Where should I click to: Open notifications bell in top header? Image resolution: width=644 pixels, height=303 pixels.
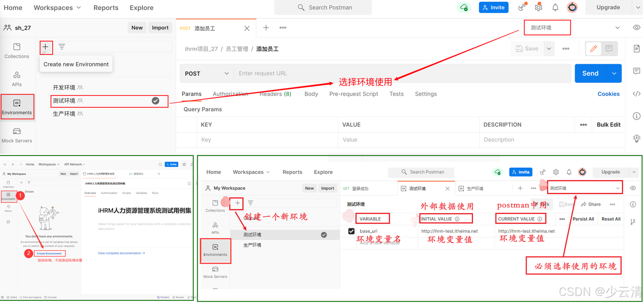pyautogui.click(x=555, y=7)
